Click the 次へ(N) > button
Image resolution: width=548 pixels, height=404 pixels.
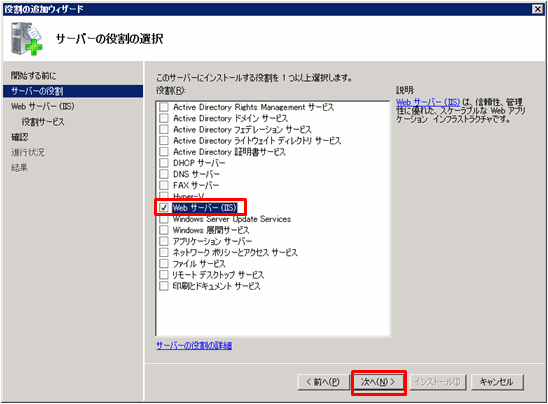point(378,382)
